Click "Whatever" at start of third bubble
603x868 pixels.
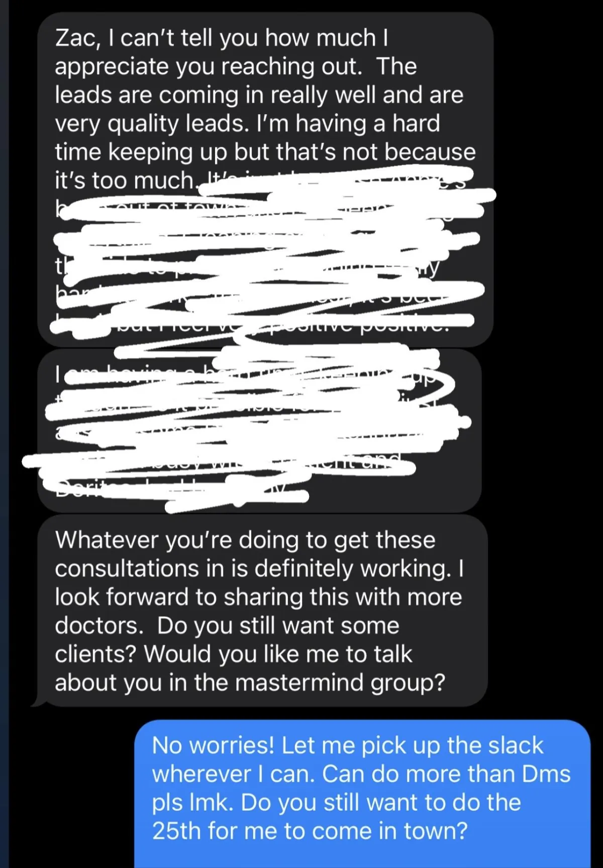(107, 540)
